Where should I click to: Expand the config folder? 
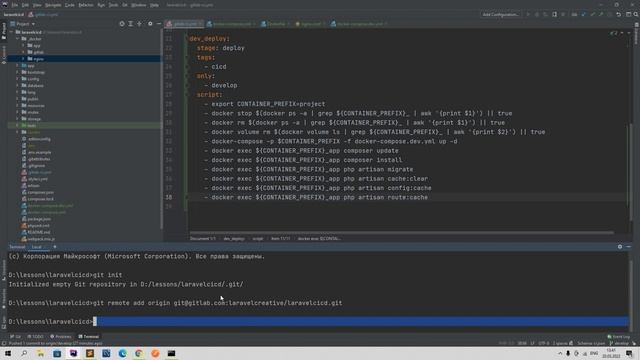coord(18,79)
